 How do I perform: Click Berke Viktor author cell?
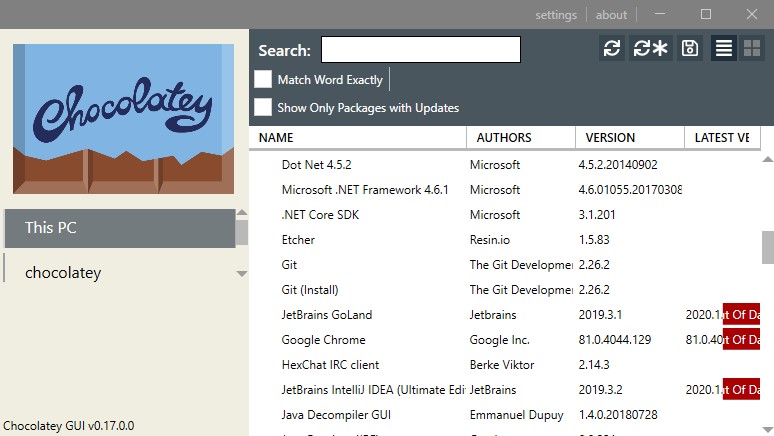pyautogui.click(x=502, y=365)
